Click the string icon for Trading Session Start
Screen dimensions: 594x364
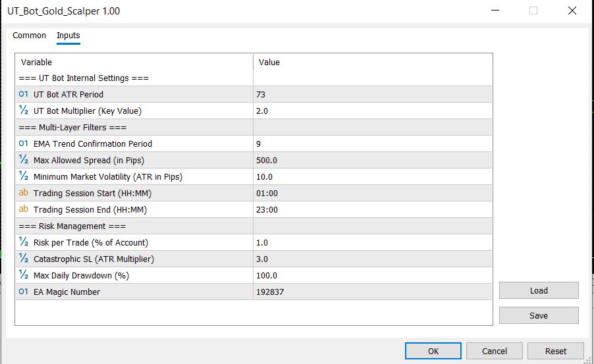pos(24,192)
